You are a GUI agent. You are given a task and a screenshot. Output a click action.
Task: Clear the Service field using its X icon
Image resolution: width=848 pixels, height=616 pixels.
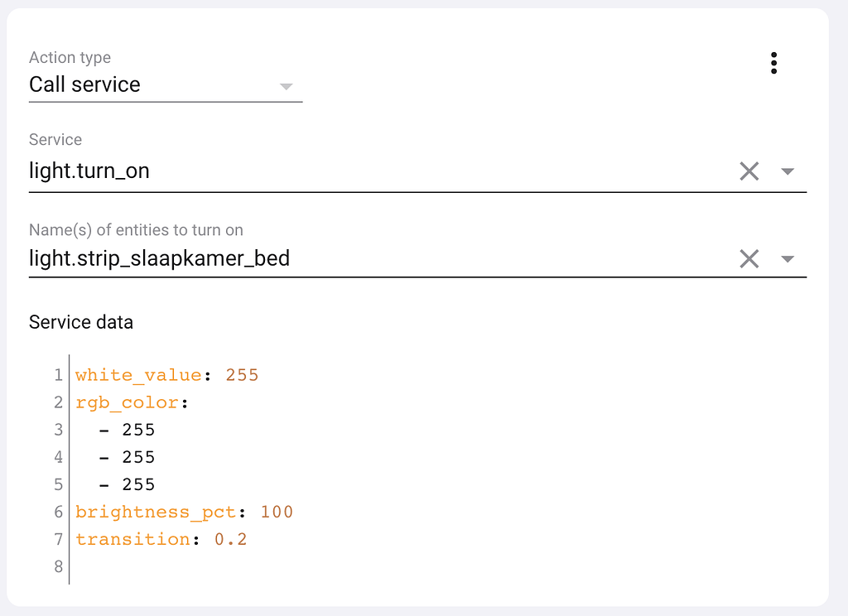coord(749,171)
